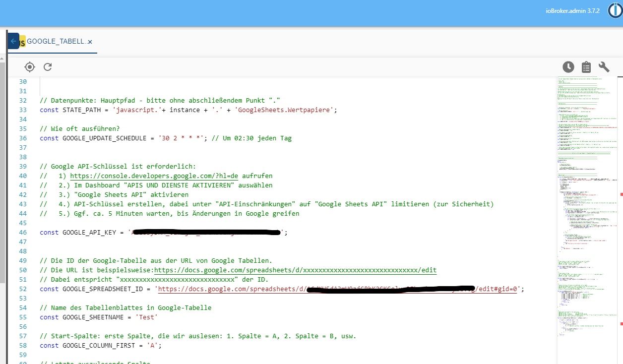Open the insert object ID clipboard icon
The image size is (623, 364).
[x=586, y=67]
